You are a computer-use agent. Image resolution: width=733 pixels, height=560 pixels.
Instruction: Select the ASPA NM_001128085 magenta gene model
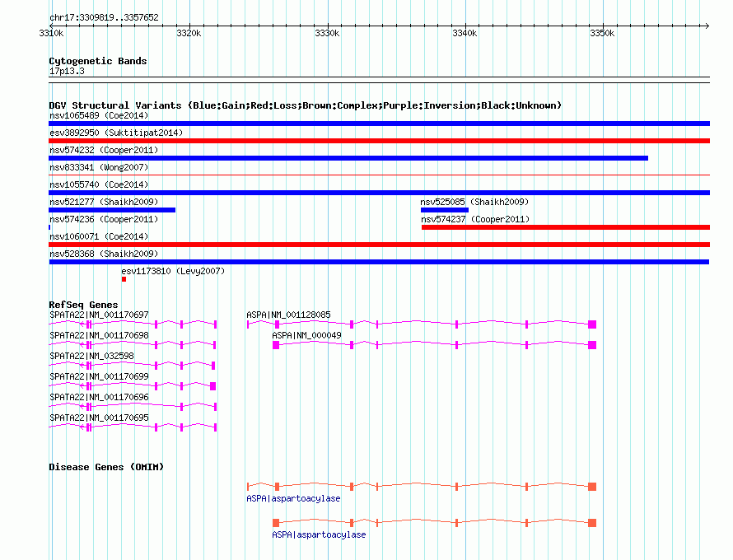click(x=422, y=324)
